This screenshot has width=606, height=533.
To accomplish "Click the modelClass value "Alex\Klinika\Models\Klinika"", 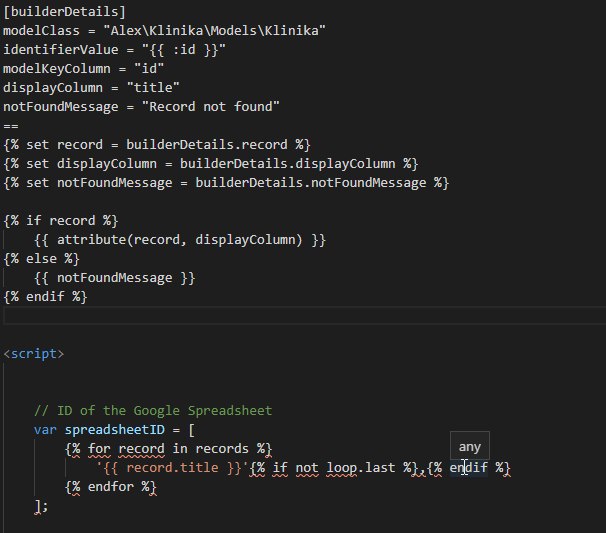I will pos(214,31).
